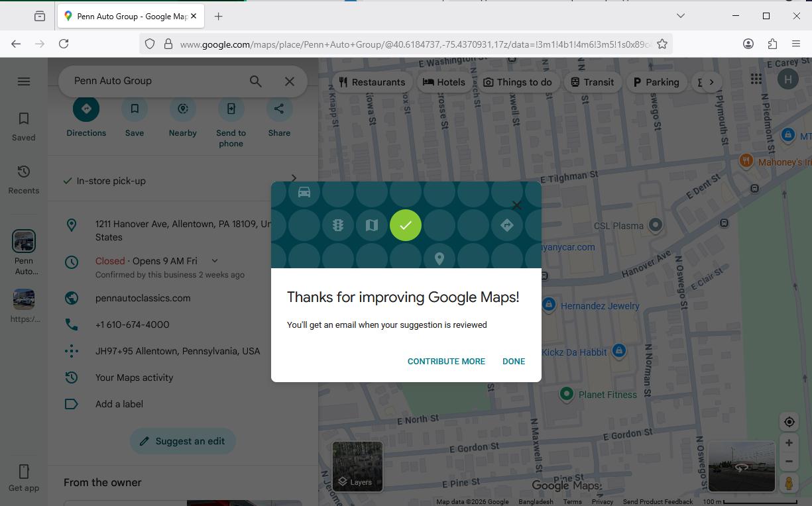This screenshot has height=506, width=812.
Task: Click the tracking protection shield icon
Action: pos(150,44)
